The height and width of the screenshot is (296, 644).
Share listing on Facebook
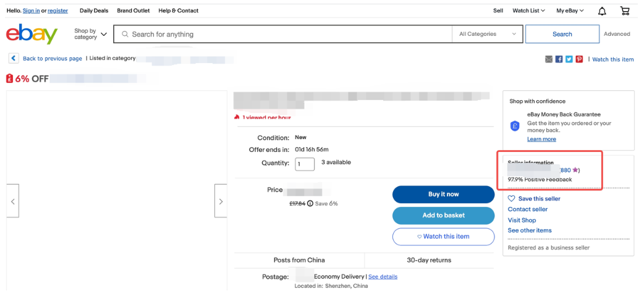click(x=559, y=59)
